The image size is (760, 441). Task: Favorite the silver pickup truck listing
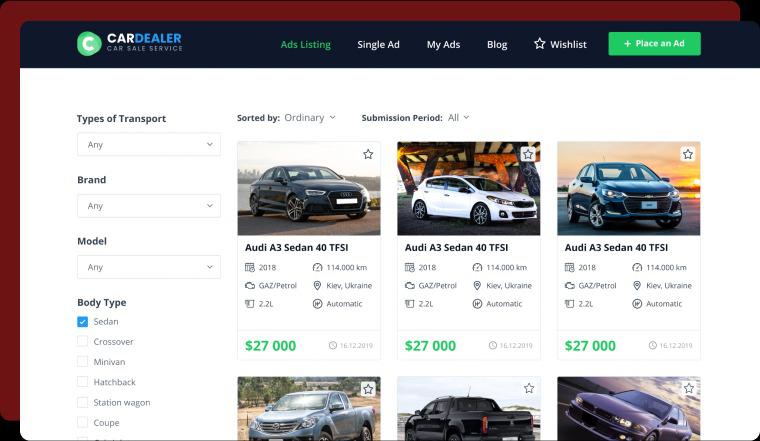[x=368, y=389]
